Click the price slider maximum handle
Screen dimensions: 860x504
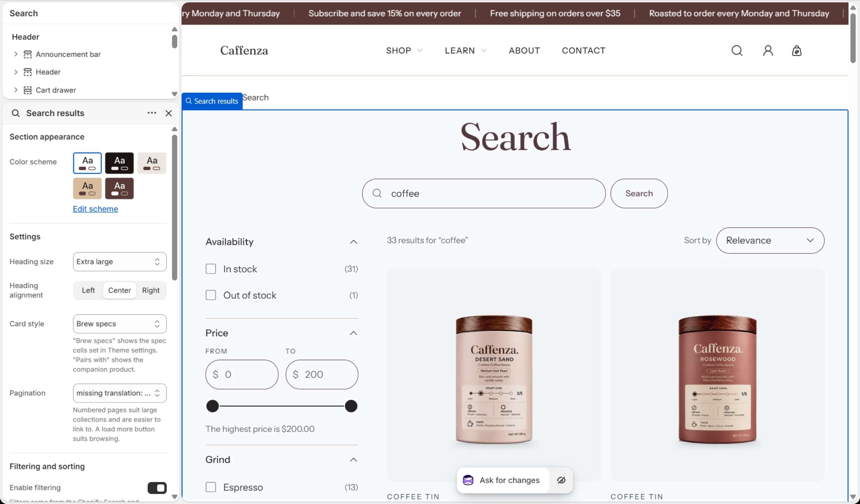tap(351, 406)
